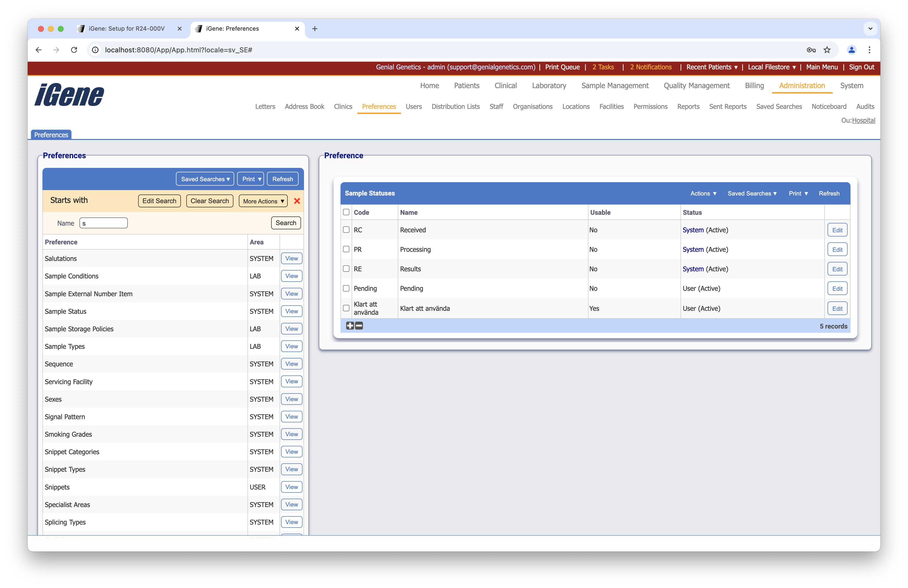Check the Pending row checkbox
This screenshot has width=908, height=588.
pos(346,289)
